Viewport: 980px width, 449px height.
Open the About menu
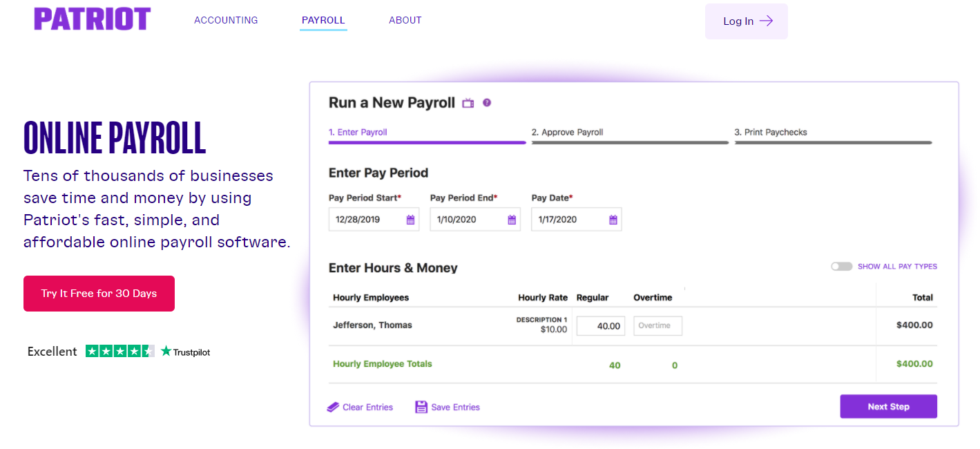tap(405, 20)
